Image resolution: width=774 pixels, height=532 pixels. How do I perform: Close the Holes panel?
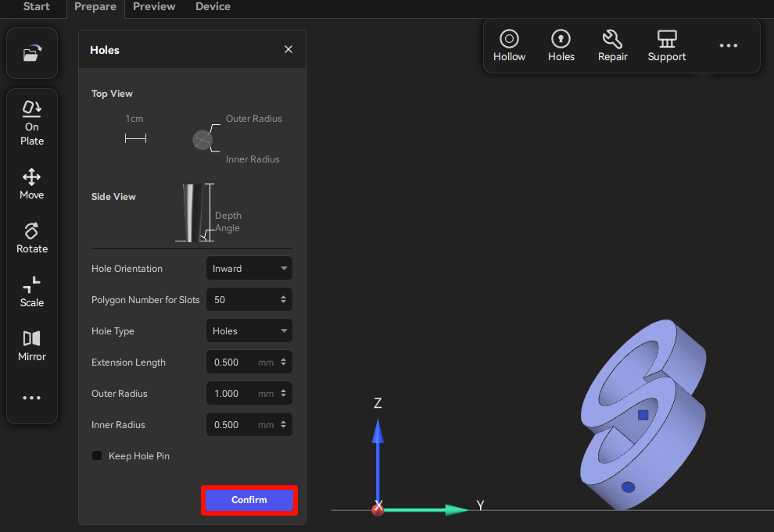288,49
